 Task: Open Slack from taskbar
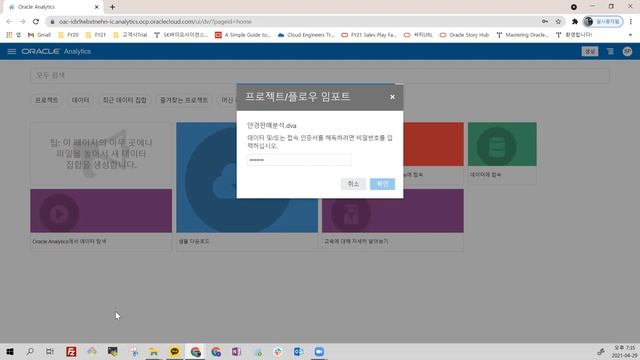coord(278,351)
